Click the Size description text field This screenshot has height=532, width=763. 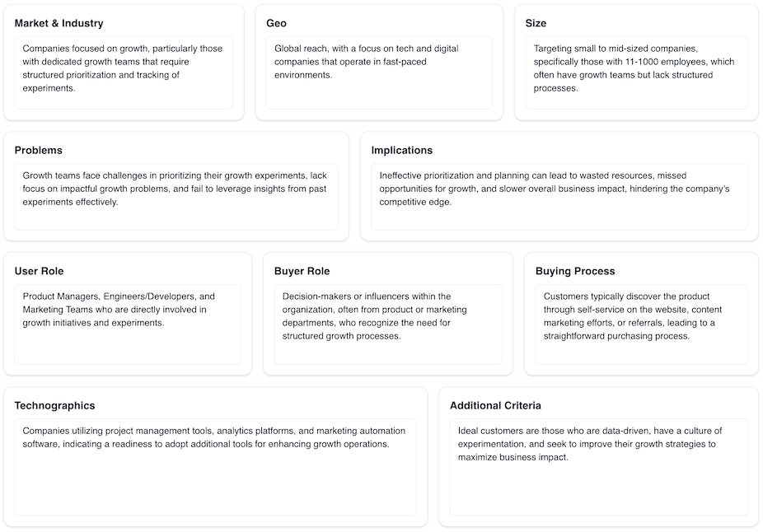pos(636,73)
